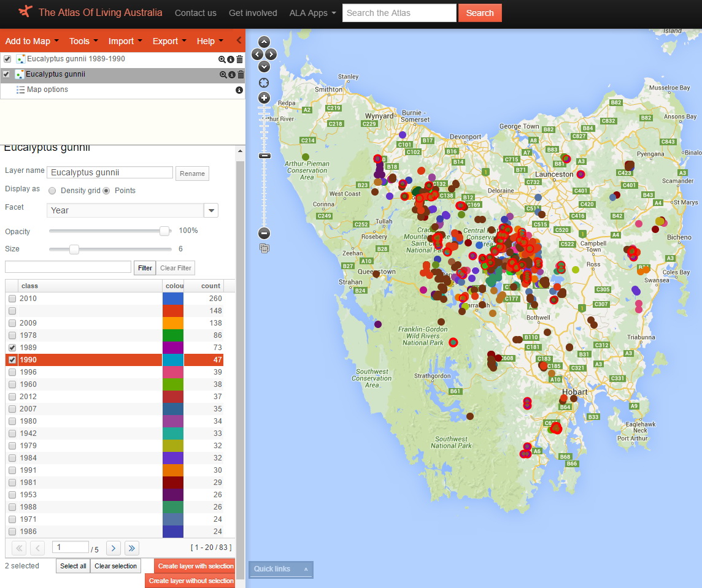Select the Density grid radio button

[x=52, y=191]
